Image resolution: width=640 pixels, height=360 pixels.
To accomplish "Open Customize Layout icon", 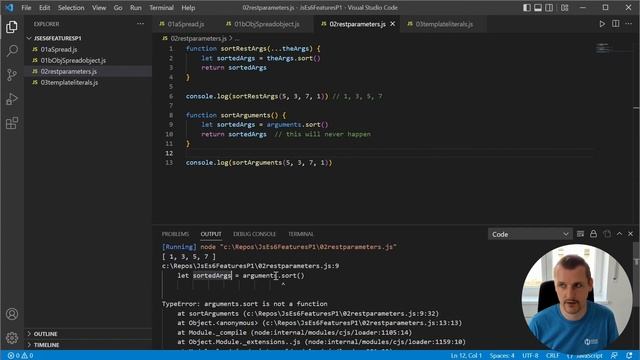I will coord(564,8).
